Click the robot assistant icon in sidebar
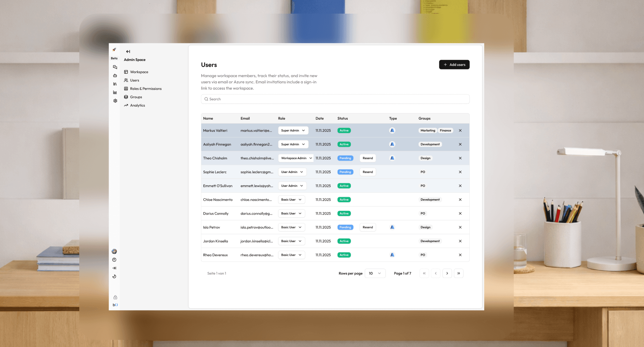This screenshot has height=347, width=644. coord(115,76)
